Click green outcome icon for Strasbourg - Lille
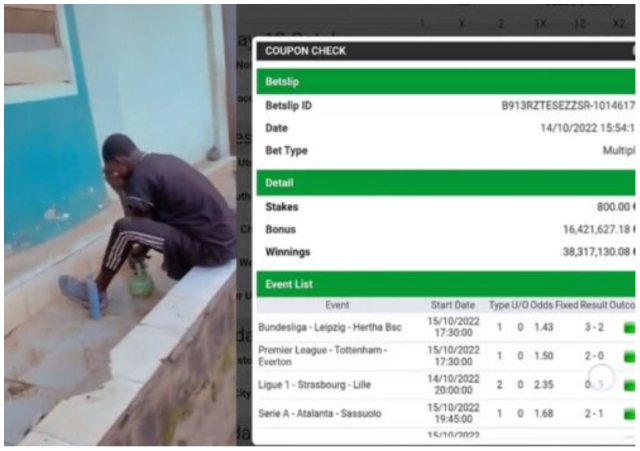Image resolution: width=640 pixels, height=451 pixels. [629, 385]
